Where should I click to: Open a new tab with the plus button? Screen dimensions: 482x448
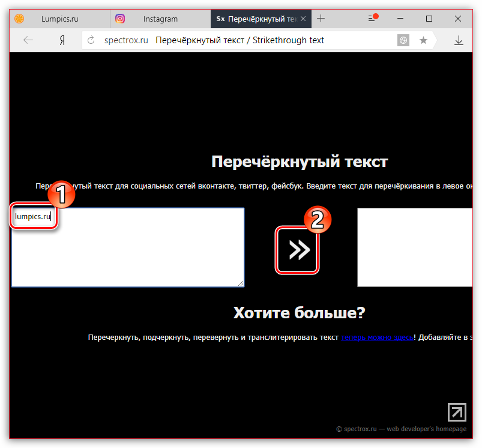click(321, 19)
